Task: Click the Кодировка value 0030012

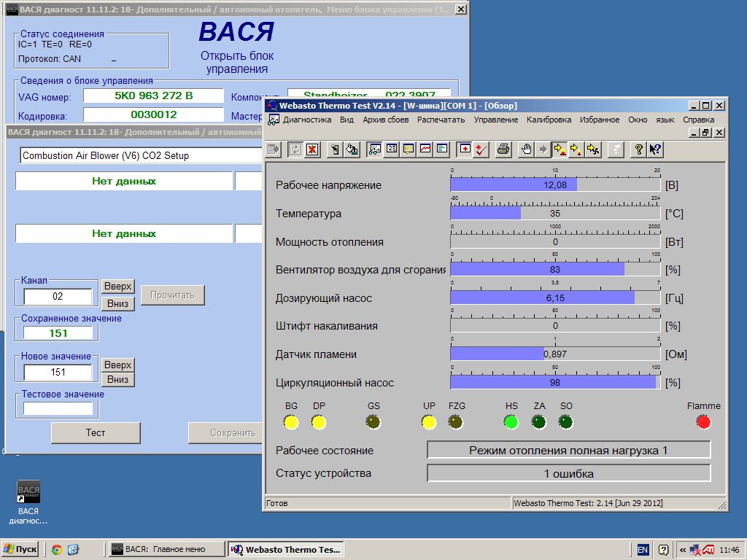Action: (153, 114)
